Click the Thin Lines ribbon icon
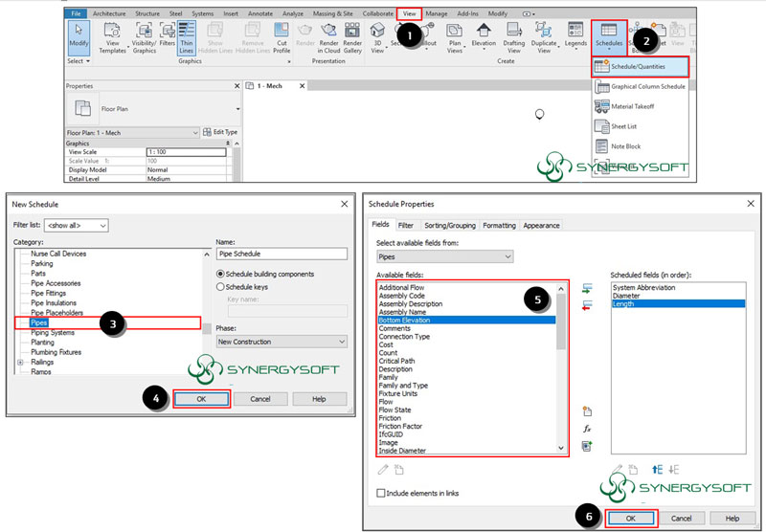Image resolution: width=766 pixels, height=532 pixels. click(187, 38)
